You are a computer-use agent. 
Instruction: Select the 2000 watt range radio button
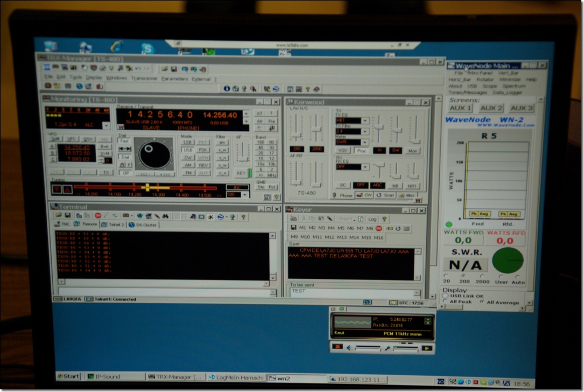point(482,276)
